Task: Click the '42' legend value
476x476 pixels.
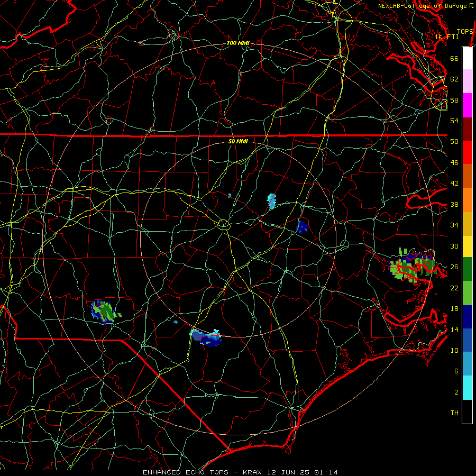Action: [454, 183]
